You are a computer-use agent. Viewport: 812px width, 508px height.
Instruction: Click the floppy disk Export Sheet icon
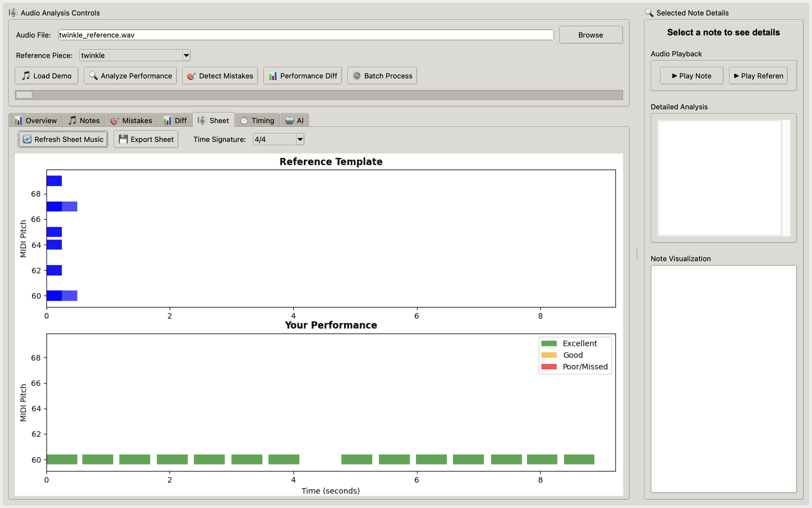coord(123,139)
